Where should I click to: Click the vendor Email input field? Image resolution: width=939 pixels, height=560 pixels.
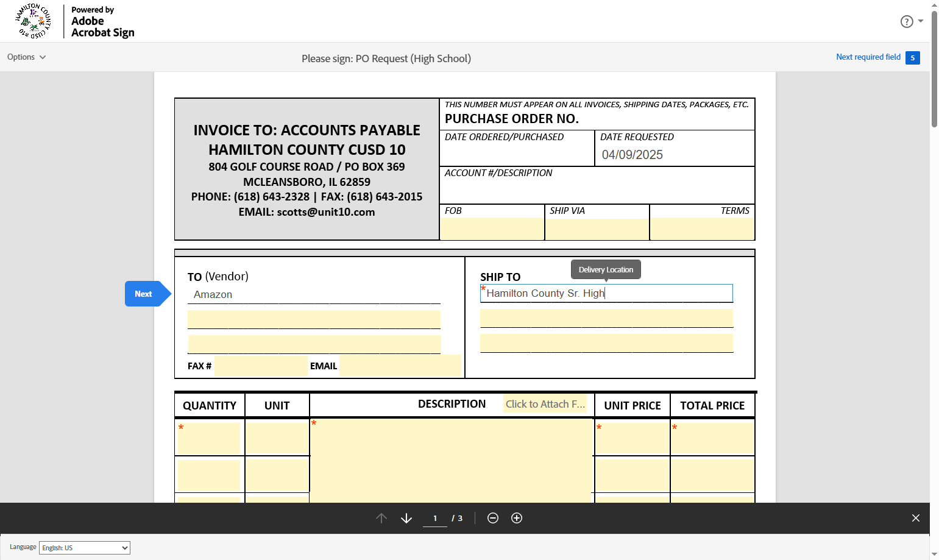click(400, 366)
